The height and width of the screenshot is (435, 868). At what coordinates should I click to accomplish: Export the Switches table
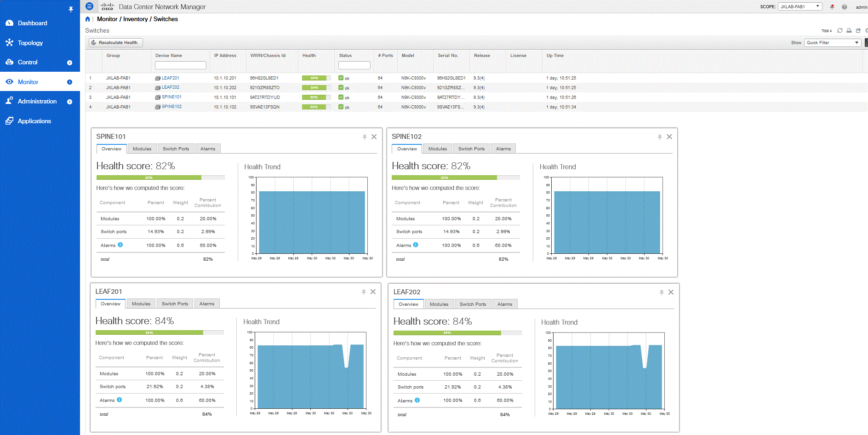[x=858, y=31]
